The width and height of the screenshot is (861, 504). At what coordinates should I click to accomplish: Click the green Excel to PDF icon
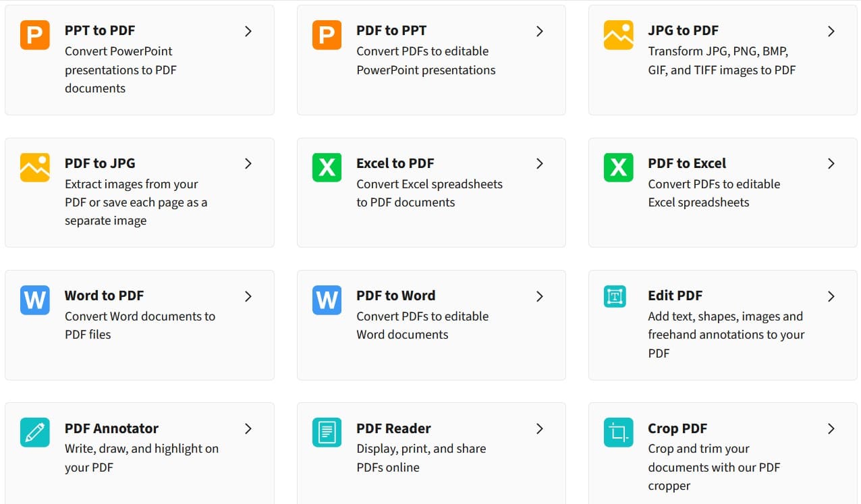point(327,167)
